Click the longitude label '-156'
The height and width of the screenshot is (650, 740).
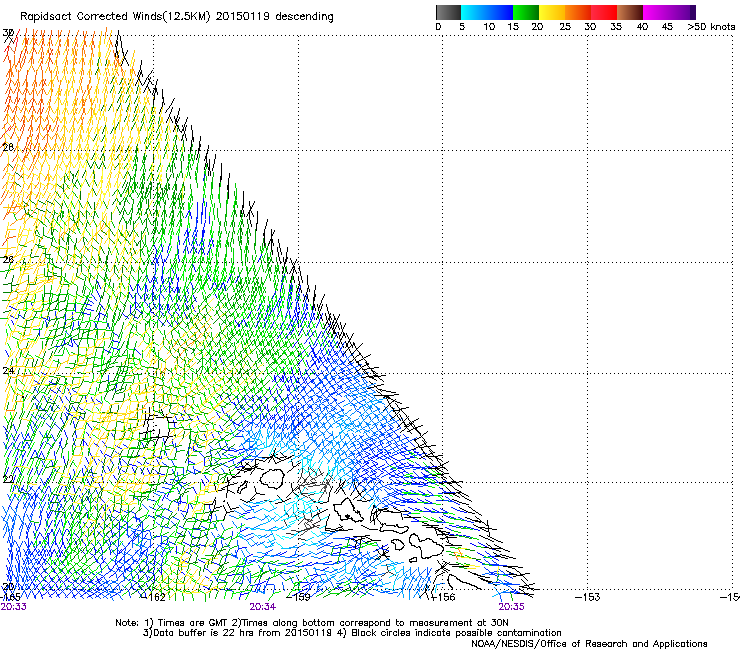[x=444, y=597]
